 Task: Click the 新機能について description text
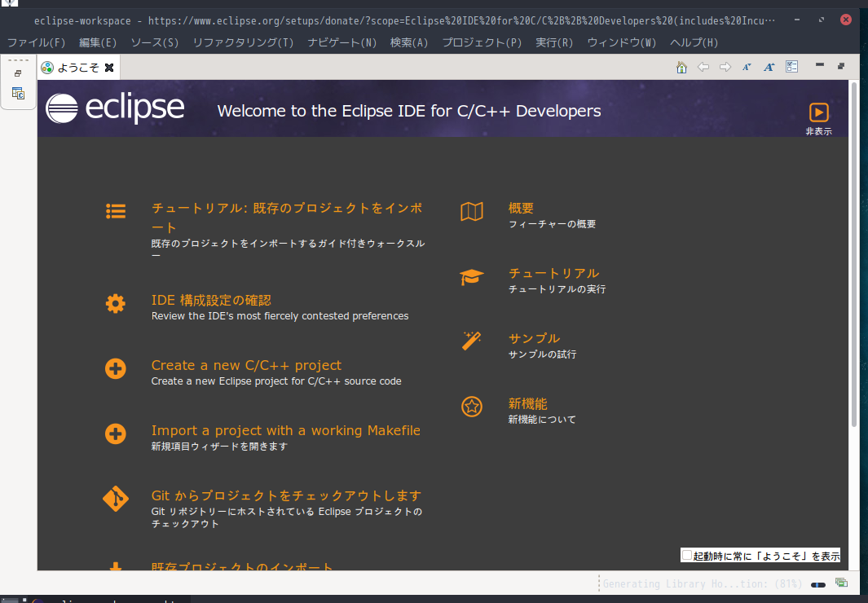(542, 420)
